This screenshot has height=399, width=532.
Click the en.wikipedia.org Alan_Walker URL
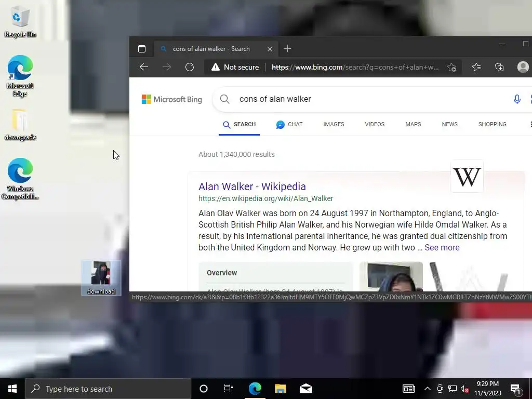pos(265,198)
